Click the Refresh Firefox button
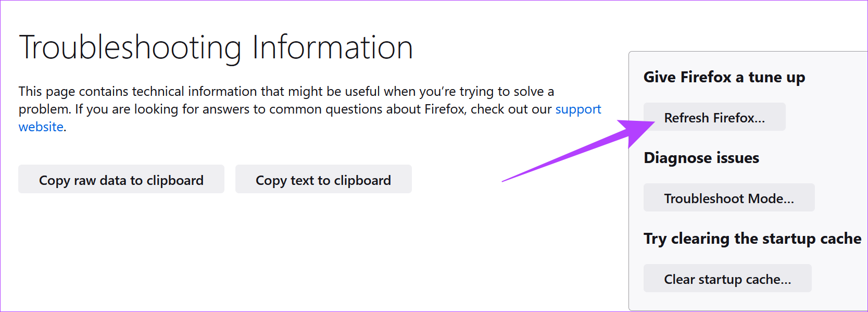868x312 pixels. pyautogui.click(x=714, y=117)
